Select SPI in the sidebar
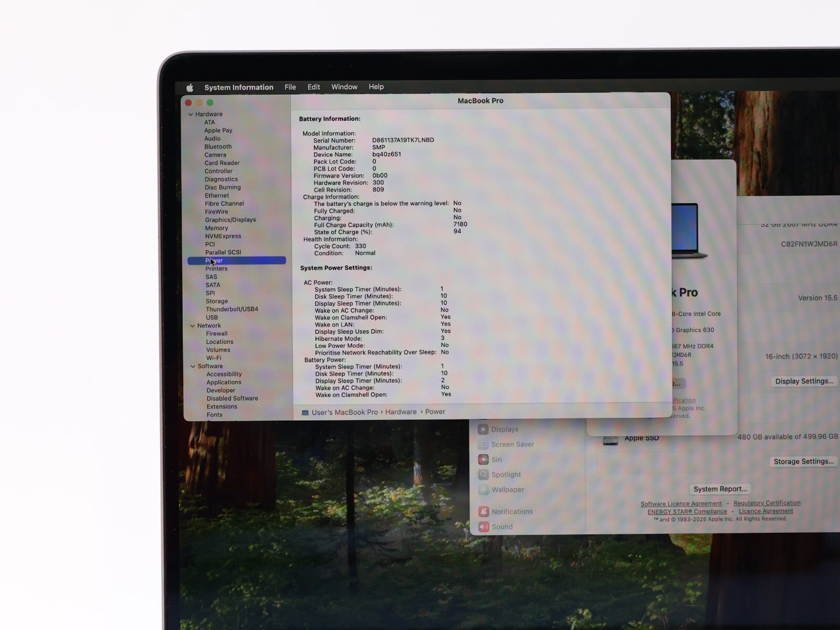 [x=210, y=293]
